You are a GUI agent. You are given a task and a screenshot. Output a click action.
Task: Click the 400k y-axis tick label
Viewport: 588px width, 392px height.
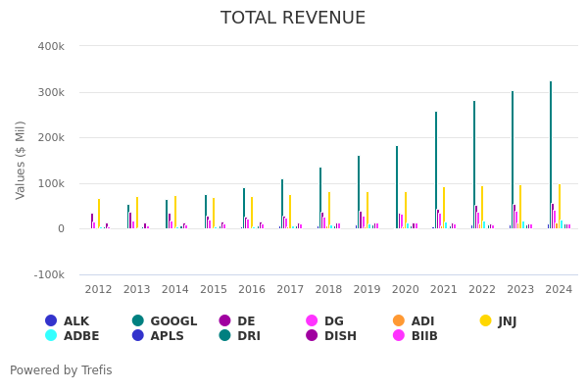51,46
